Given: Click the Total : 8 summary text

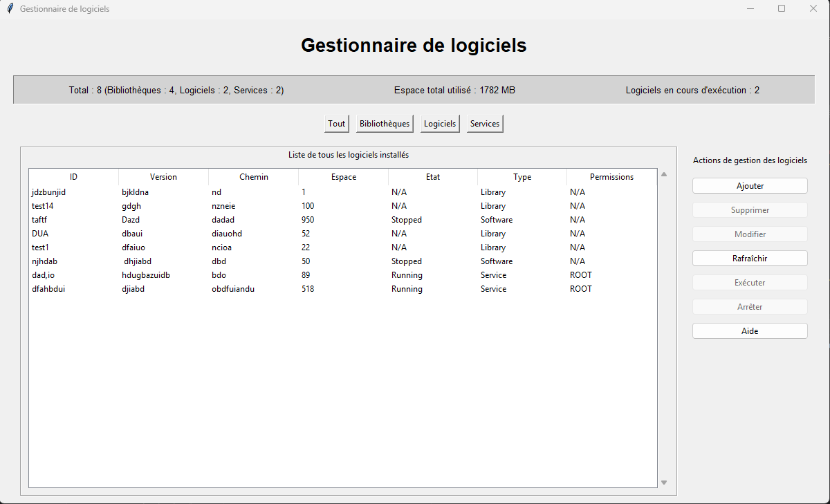Looking at the screenshot, I should point(176,90).
